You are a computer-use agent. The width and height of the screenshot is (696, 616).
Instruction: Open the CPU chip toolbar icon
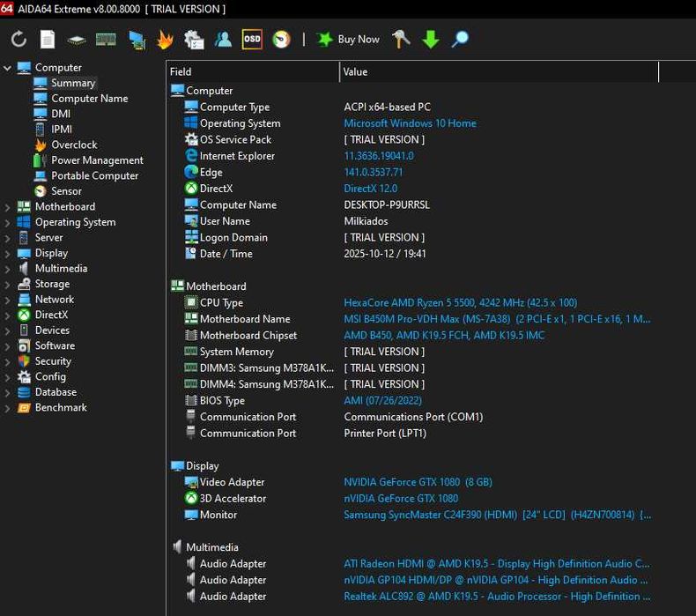tap(77, 41)
